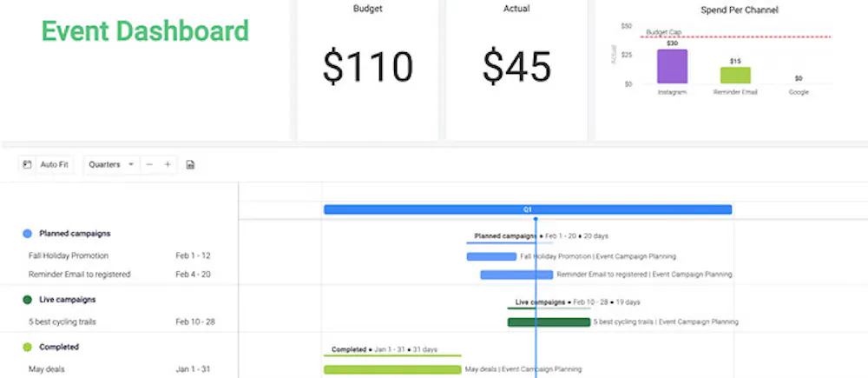Click the dark green Live campaigns dot

(x=28, y=300)
